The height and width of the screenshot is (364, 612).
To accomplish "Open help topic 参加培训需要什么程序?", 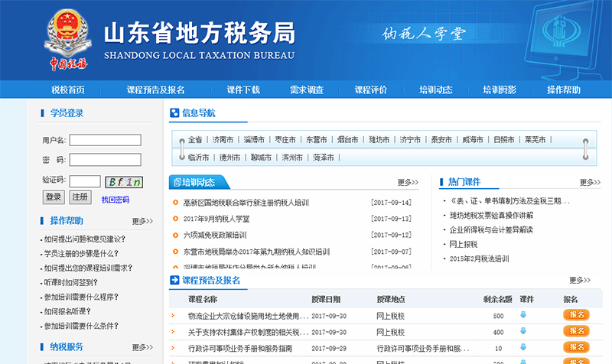I will coord(81,297).
